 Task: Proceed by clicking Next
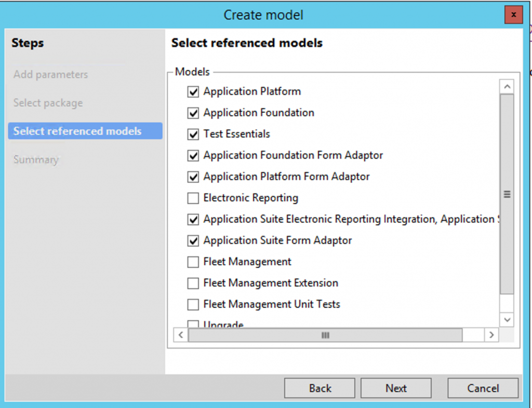[x=395, y=388]
